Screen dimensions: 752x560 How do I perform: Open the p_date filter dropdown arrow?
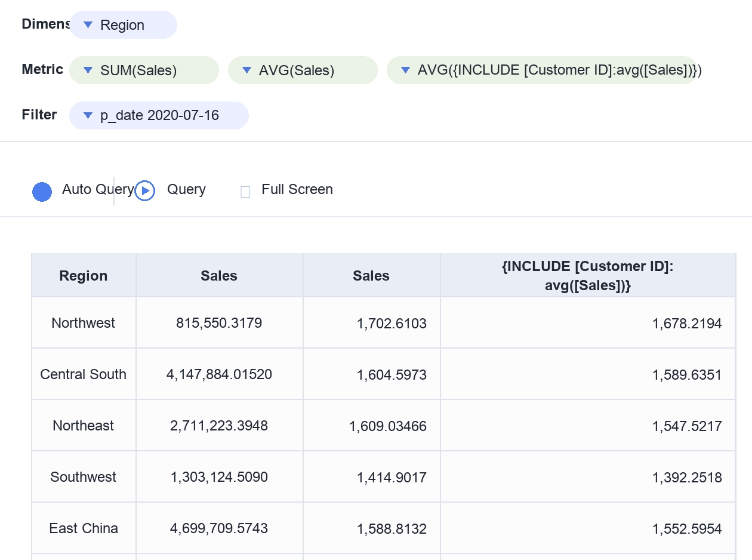(x=88, y=116)
